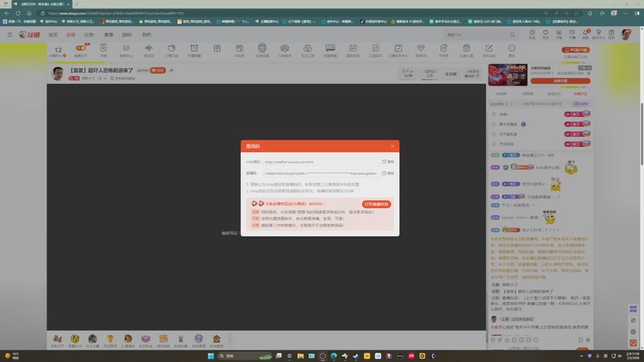Switch to the 贵宾(31) tab
This screenshot has height=362, width=644.
554,93
